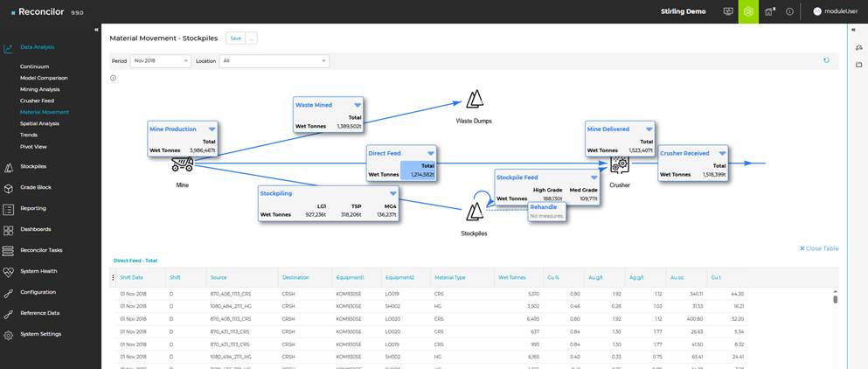Click the info icon below Period filter
Image resolution: width=868 pixels, height=369 pixels.
[114, 78]
